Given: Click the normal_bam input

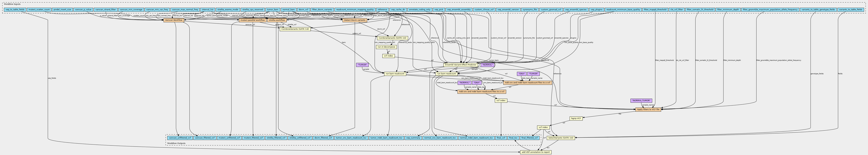Looking at the screenshot, I should [288, 10].
